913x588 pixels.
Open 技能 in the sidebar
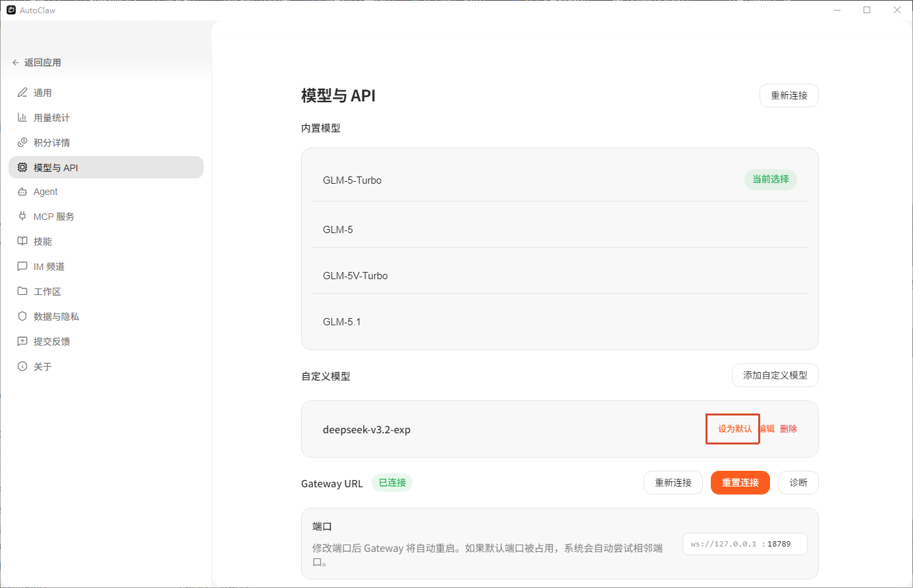click(x=106, y=242)
